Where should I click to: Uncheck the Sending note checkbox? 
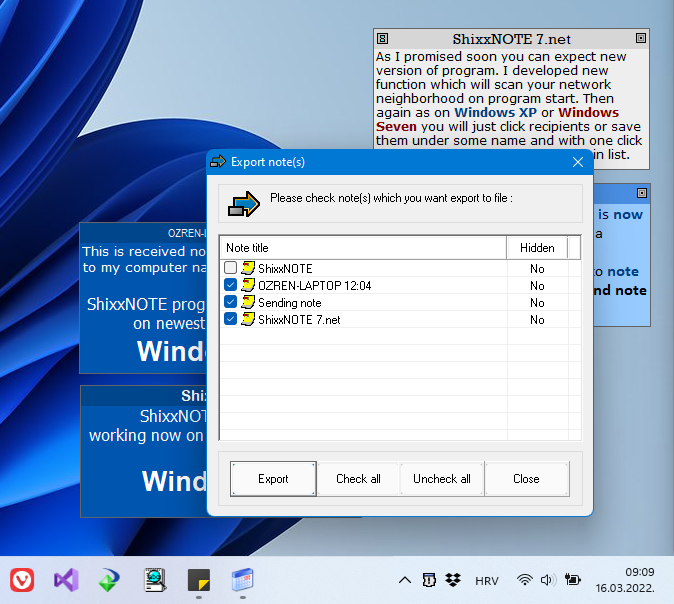click(x=230, y=302)
